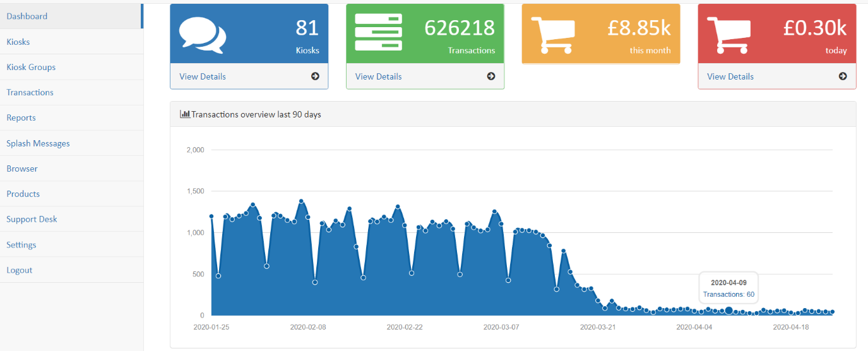Open Products in the sidebar

(x=71, y=194)
